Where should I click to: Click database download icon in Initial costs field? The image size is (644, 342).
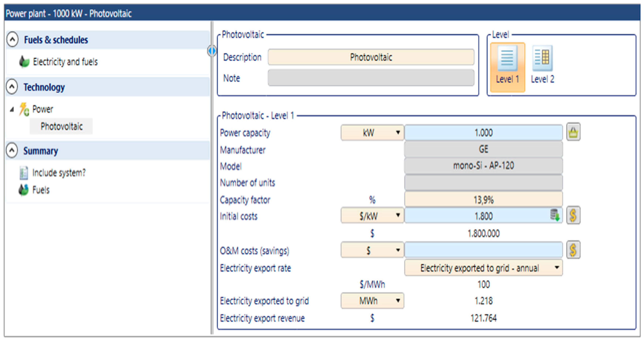click(x=555, y=215)
